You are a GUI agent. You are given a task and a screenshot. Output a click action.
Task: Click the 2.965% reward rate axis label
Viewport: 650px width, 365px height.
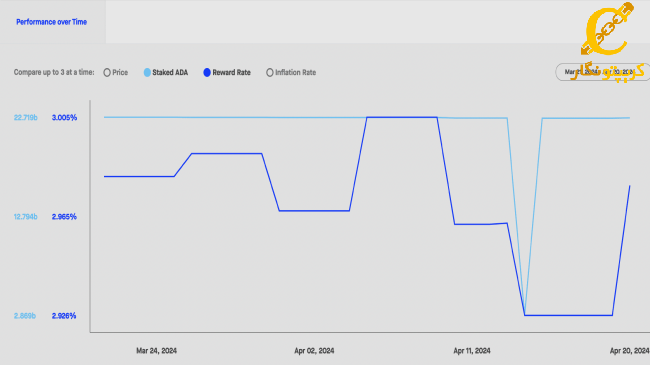(64, 217)
